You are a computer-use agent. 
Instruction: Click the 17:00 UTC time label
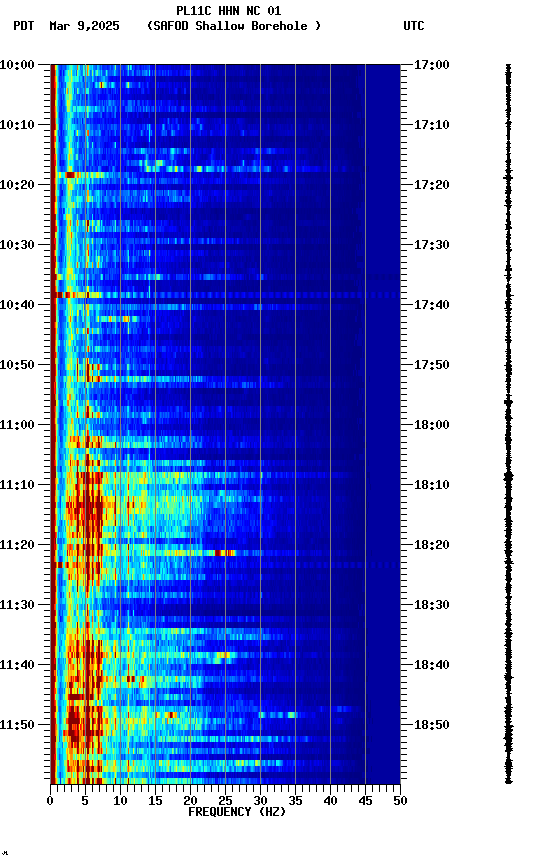(432, 65)
